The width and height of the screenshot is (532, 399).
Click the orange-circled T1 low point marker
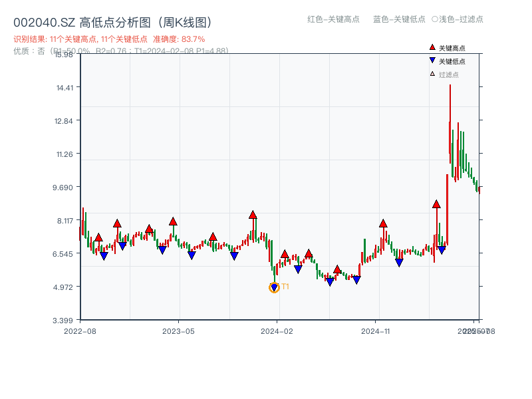point(274,288)
